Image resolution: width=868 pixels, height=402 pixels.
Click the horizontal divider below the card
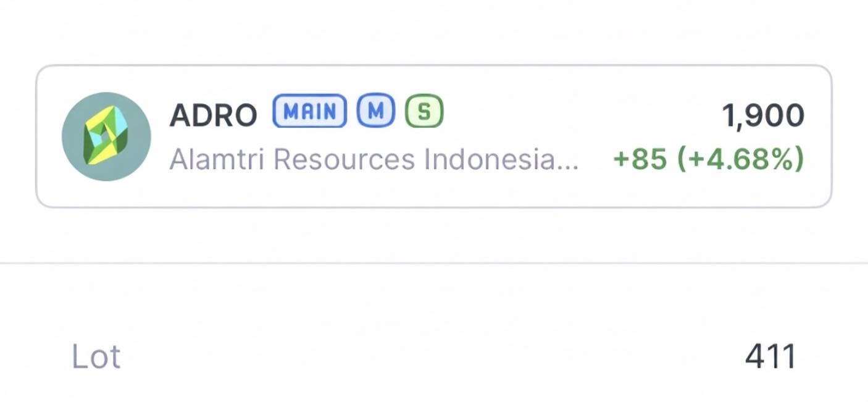click(434, 264)
